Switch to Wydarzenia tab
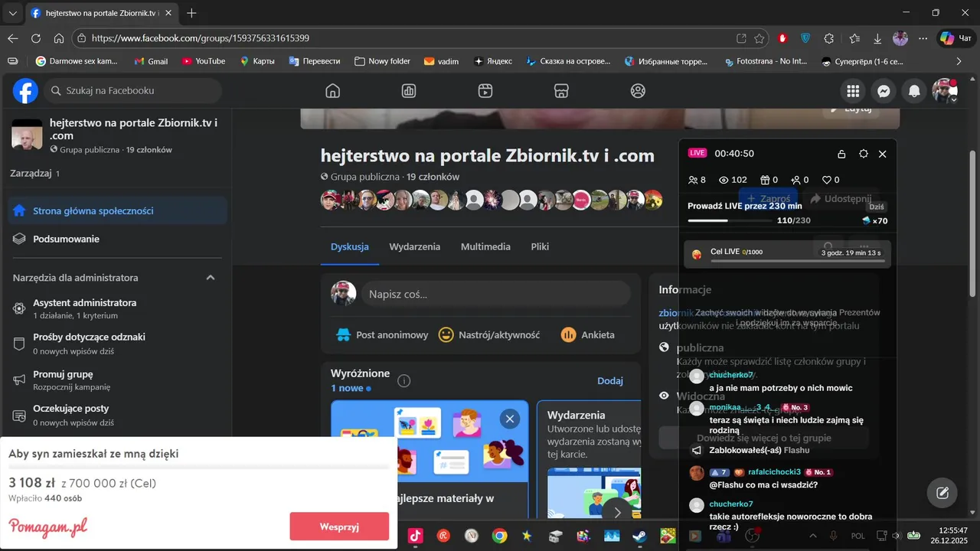The image size is (980, 551). (415, 246)
